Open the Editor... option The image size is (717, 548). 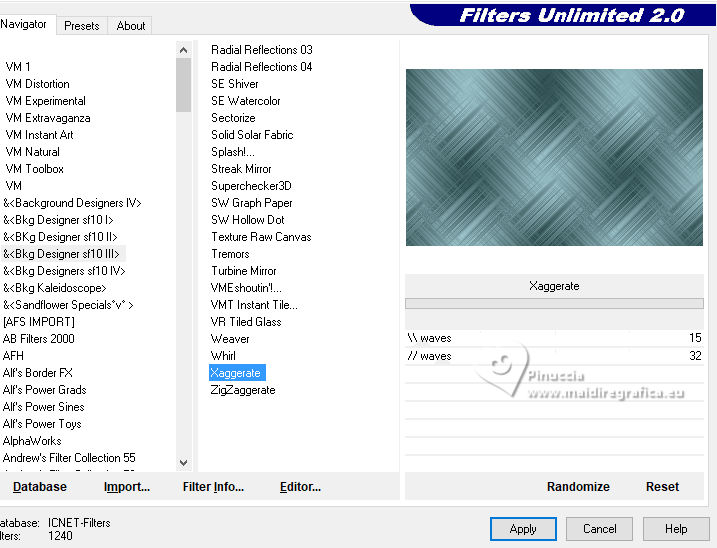pos(300,487)
